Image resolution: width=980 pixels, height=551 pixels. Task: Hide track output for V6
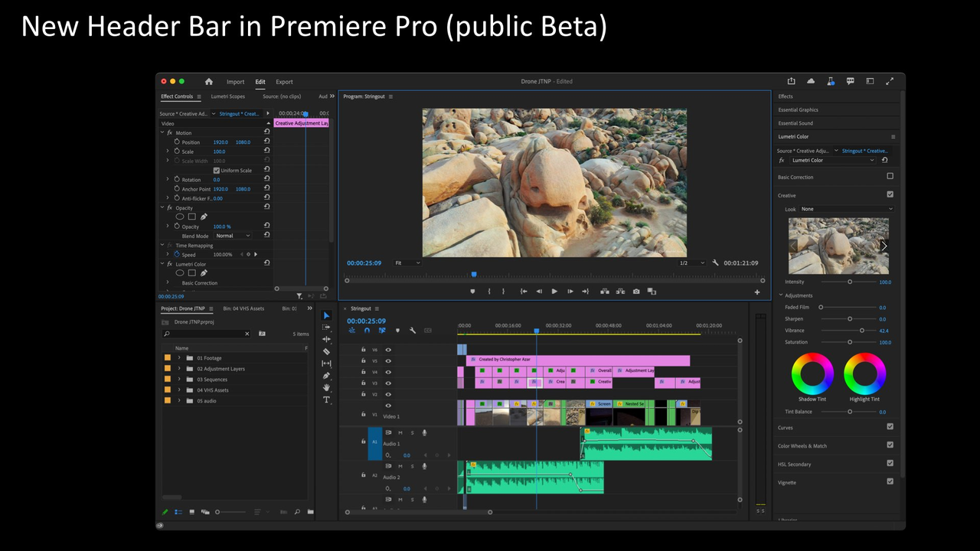click(387, 349)
